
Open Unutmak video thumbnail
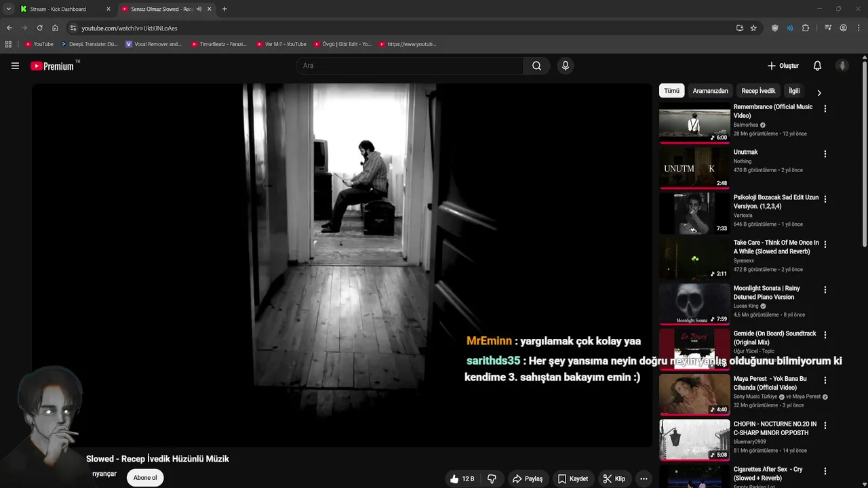coord(694,168)
